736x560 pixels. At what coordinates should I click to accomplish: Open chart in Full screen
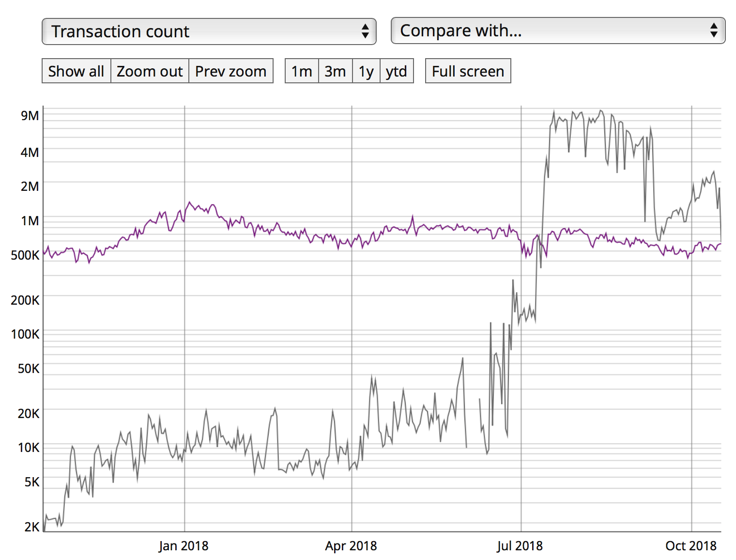pos(468,71)
